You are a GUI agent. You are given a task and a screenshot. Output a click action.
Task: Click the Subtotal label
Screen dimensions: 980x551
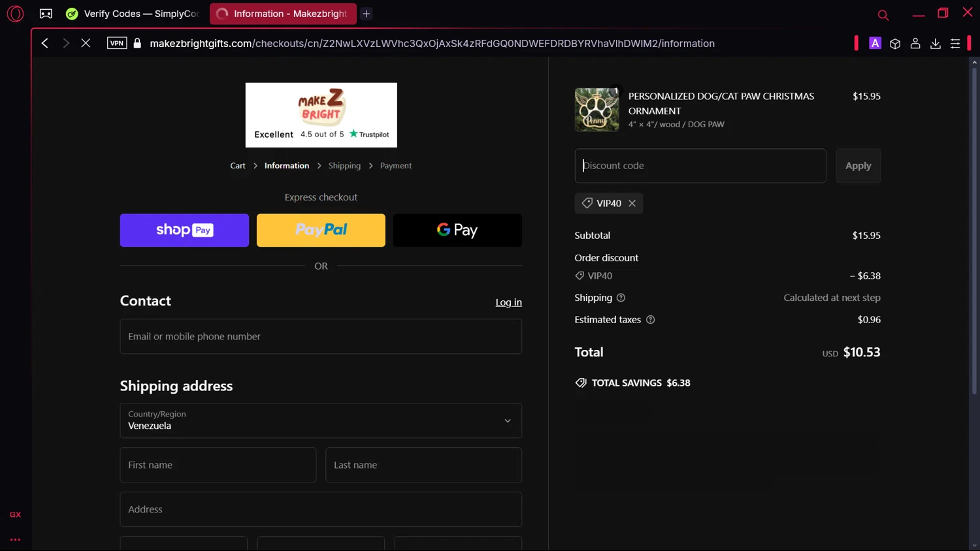click(593, 236)
